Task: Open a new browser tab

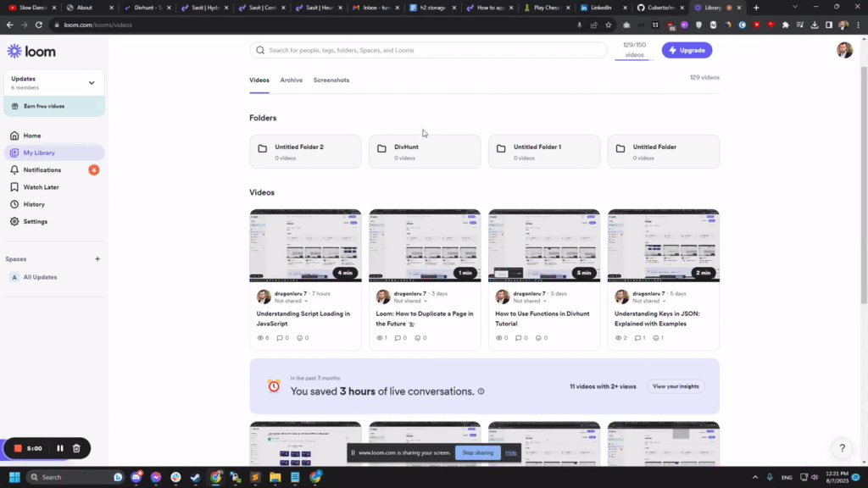Action: coord(756,8)
